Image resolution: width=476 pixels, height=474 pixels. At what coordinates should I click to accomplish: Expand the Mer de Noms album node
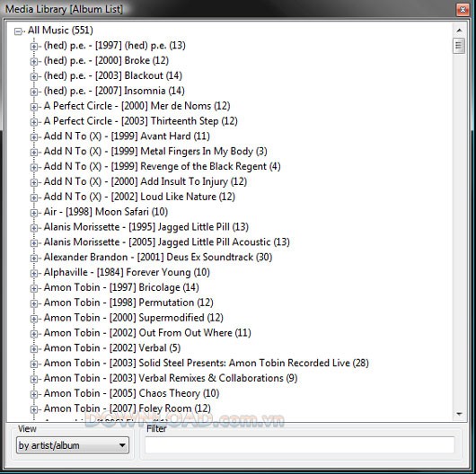pos(34,107)
